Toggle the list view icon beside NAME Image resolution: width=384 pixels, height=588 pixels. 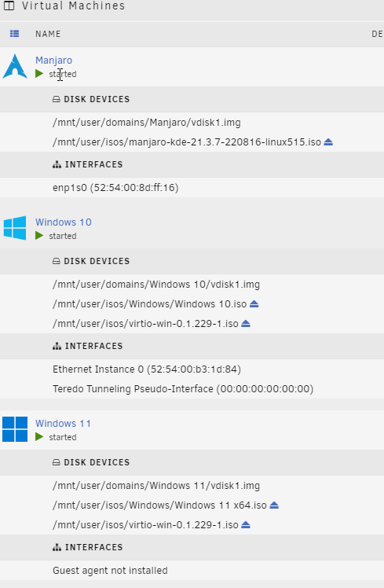coord(15,34)
